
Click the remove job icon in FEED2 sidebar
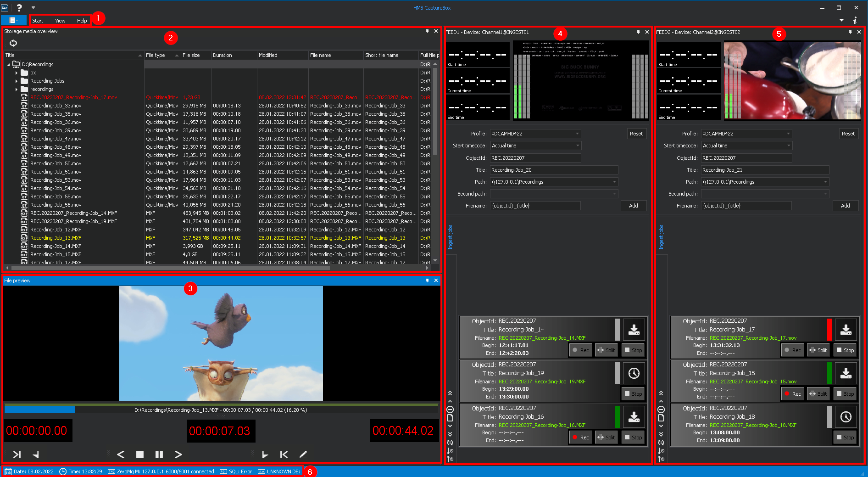point(661,410)
